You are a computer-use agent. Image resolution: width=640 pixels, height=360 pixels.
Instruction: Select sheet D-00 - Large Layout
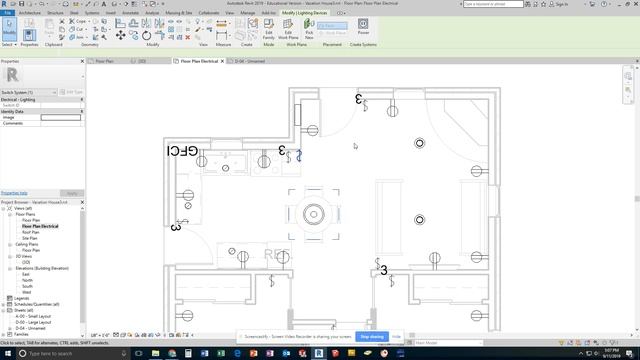point(33,322)
